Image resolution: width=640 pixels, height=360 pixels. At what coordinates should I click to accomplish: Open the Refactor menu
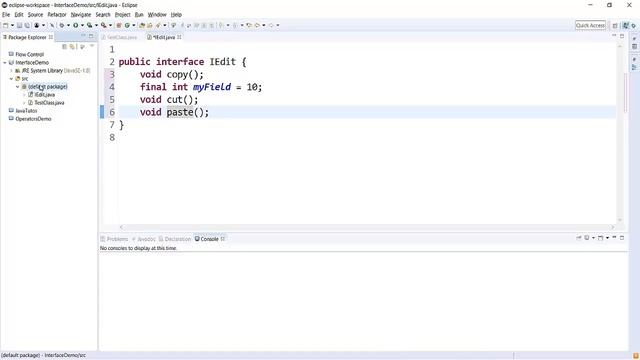(57, 14)
